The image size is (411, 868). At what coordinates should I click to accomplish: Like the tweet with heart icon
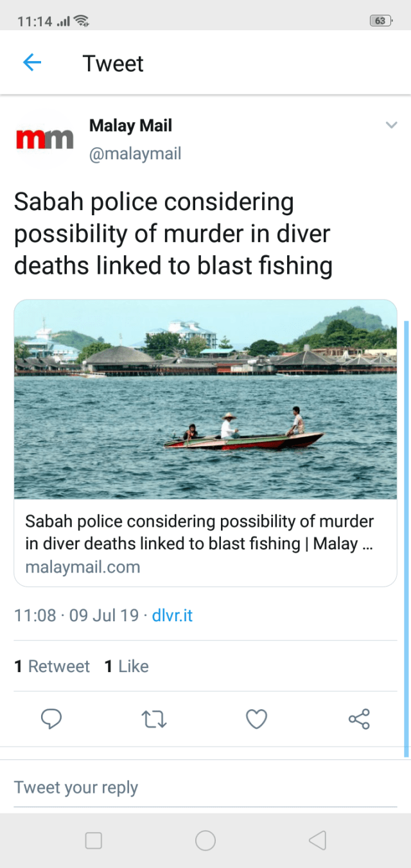tap(256, 719)
